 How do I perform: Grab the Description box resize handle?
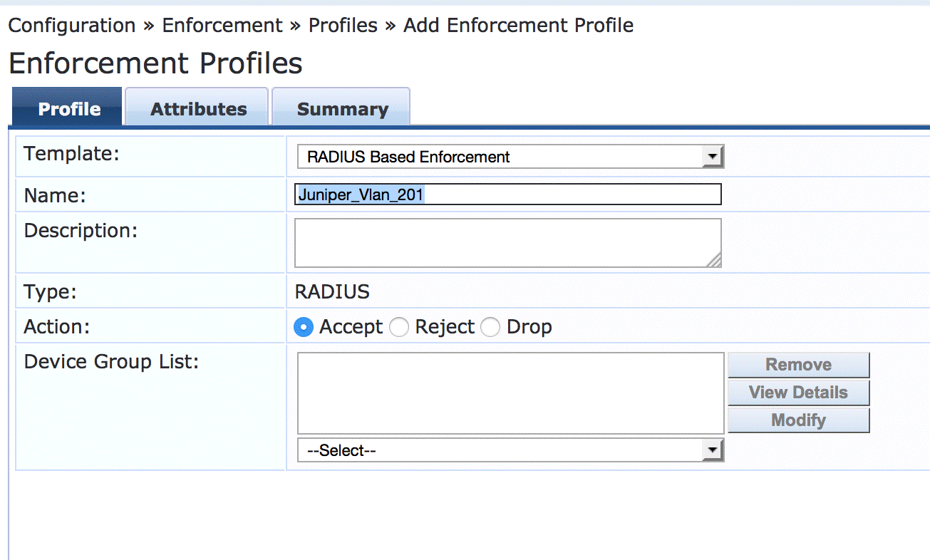pos(714,261)
